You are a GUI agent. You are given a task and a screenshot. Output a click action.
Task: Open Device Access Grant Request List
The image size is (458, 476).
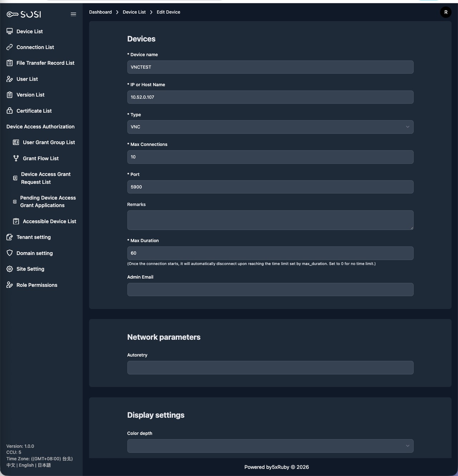click(46, 178)
